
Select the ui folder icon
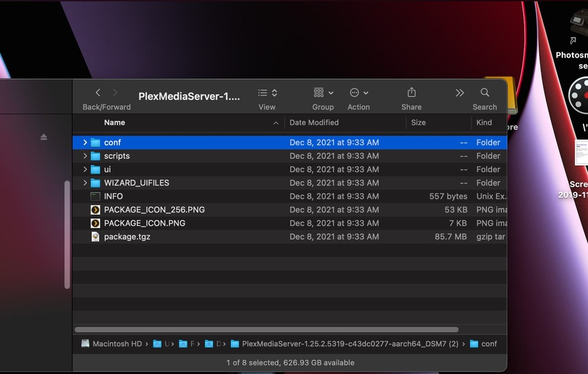pyautogui.click(x=95, y=170)
